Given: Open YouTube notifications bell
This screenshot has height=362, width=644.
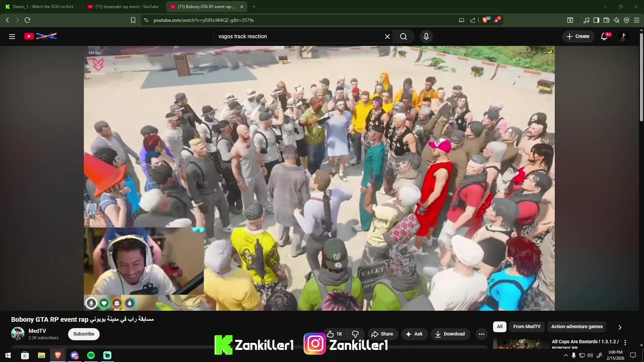Looking at the screenshot, I should point(604,36).
